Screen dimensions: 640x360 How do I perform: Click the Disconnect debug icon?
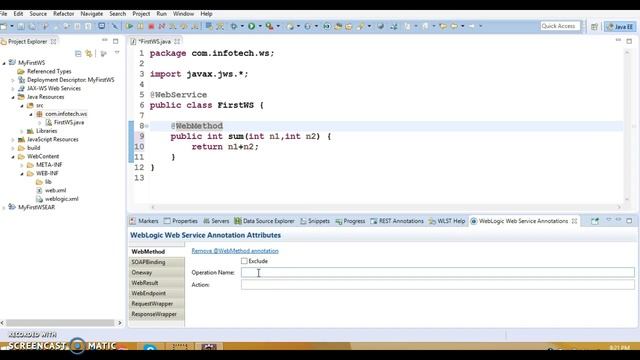click(x=162, y=26)
